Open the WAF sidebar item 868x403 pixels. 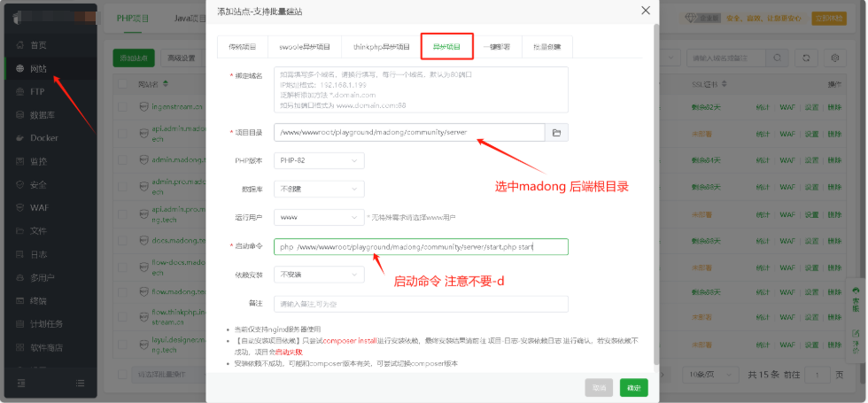40,207
